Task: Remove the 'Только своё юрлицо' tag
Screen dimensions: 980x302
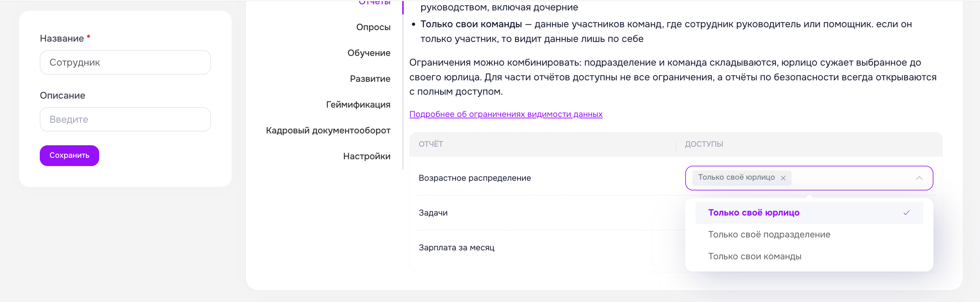Action: pyautogui.click(x=783, y=178)
